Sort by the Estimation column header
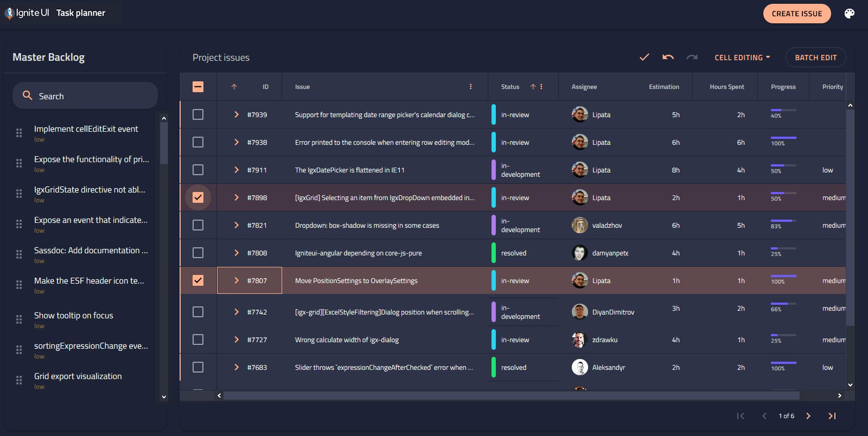868x436 pixels. click(664, 87)
